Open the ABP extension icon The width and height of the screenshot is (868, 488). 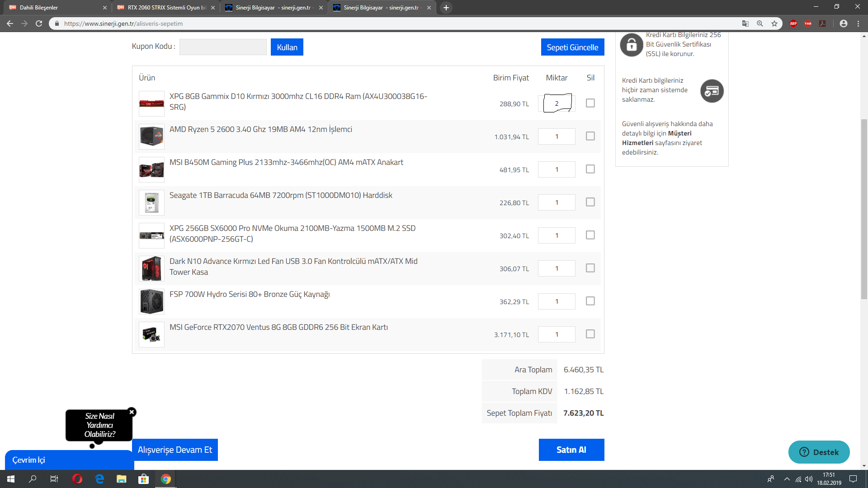tap(793, 23)
